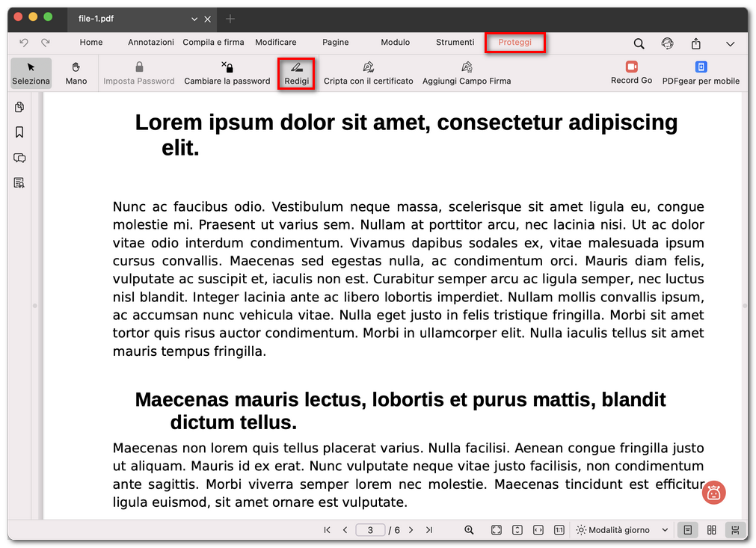The height and width of the screenshot is (548, 756).
Task: Toggle continuous scroll mode
Action: 735,529
